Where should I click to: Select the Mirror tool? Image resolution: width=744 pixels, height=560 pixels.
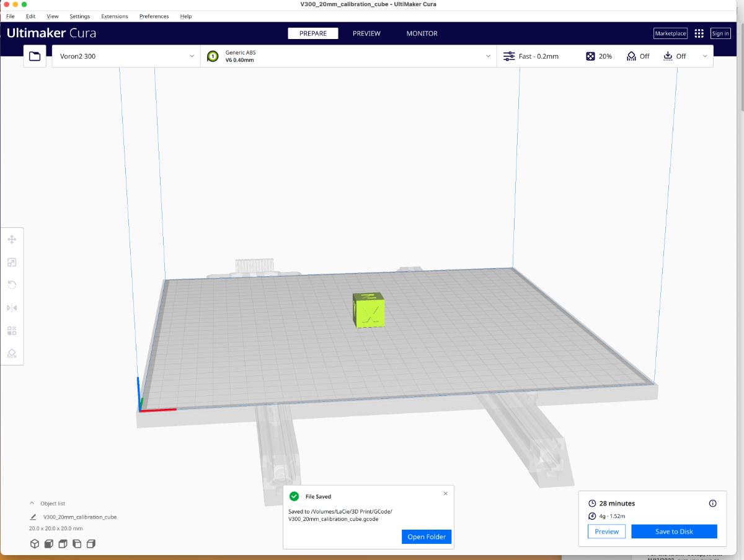[12, 308]
